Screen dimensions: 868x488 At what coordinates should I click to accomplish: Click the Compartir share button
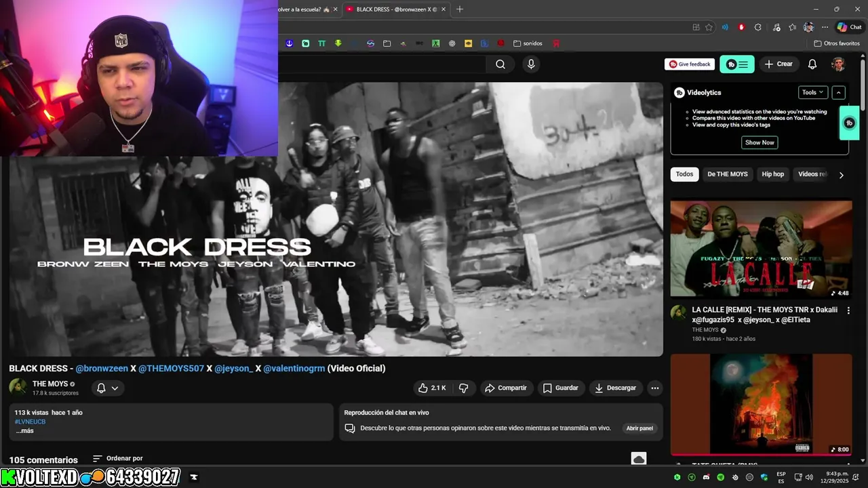(506, 388)
